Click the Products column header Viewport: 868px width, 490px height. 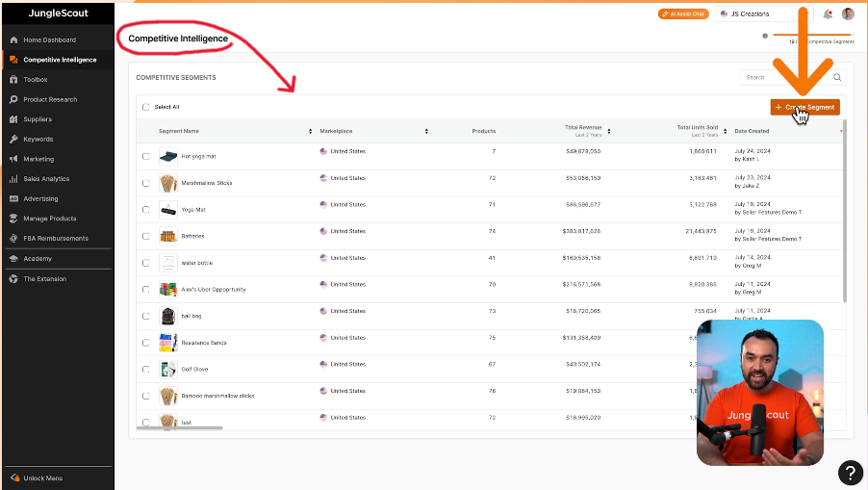(484, 131)
